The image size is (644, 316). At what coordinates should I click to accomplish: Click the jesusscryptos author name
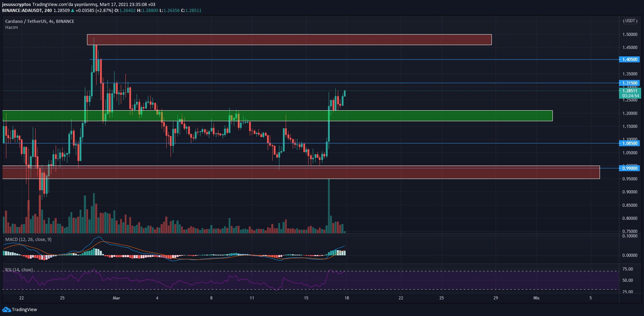pos(16,5)
